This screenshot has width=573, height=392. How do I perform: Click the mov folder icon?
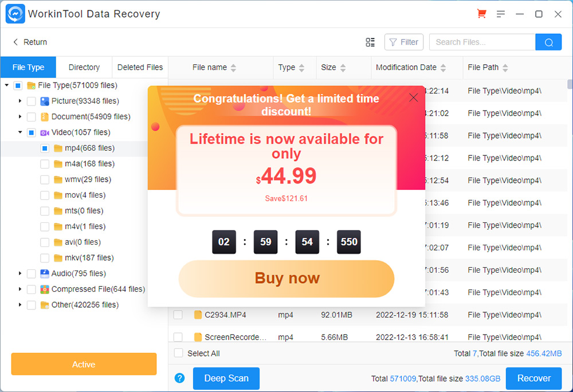[x=58, y=195]
